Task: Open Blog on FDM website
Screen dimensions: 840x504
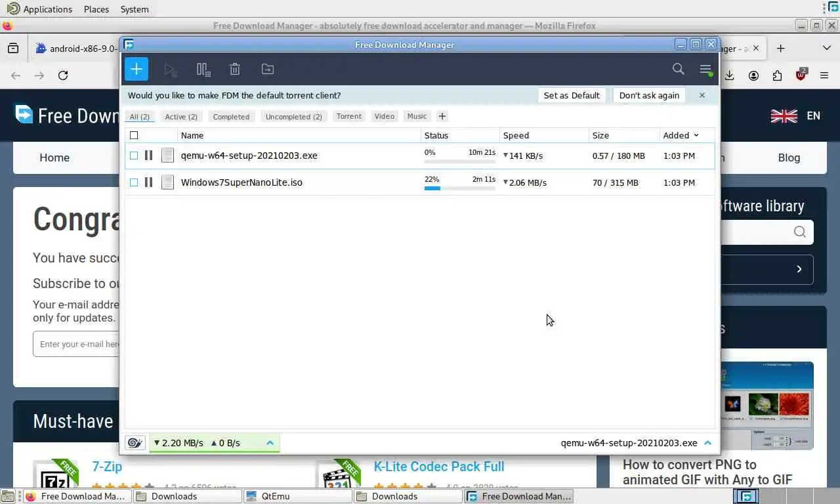Action: point(789,157)
